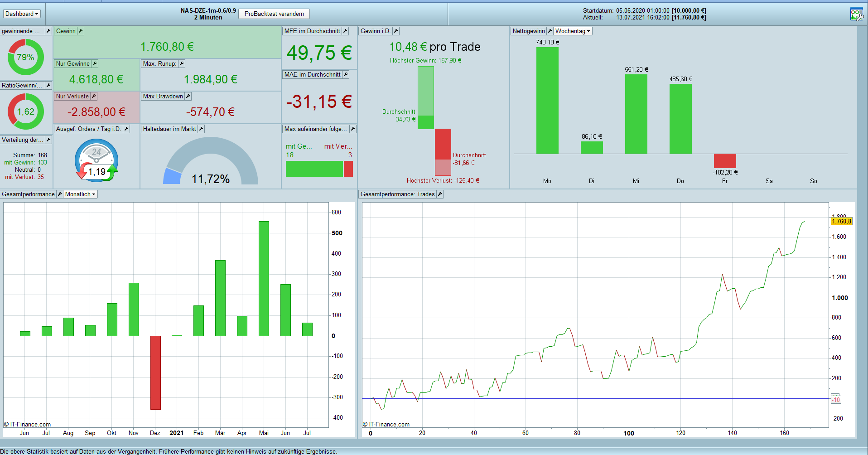Viewport: 868px width, 455px height.
Task: Click the Summe: 168 trade count
Action: (30, 155)
